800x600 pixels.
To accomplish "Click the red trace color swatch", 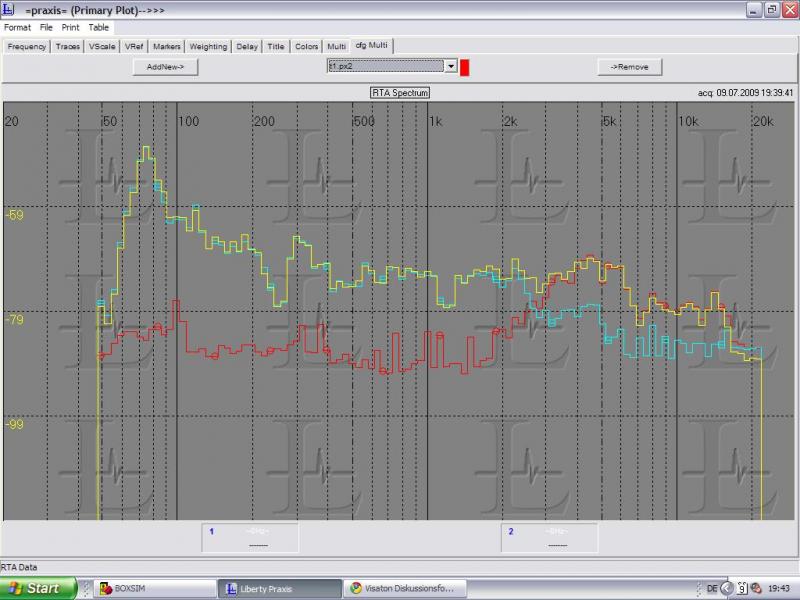I will 465,66.
